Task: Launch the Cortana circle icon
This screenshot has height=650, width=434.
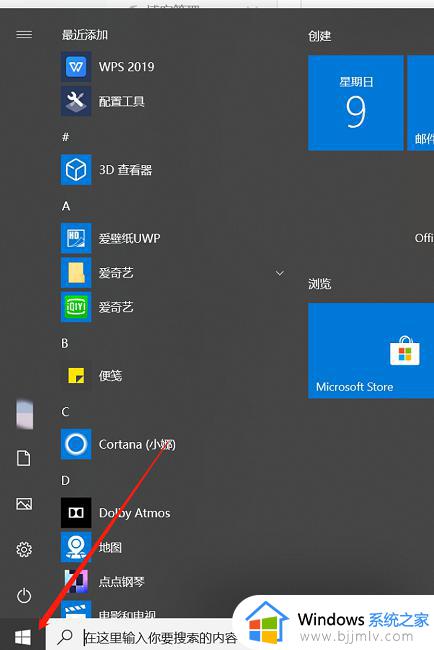Action: point(76,444)
